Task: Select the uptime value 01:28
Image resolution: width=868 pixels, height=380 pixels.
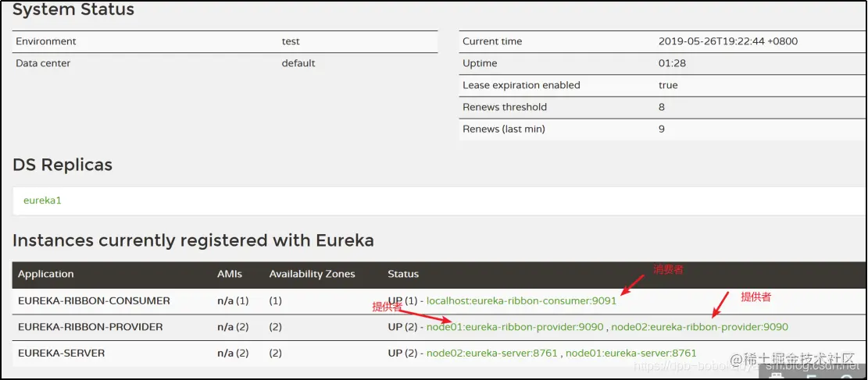Action: click(672, 64)
